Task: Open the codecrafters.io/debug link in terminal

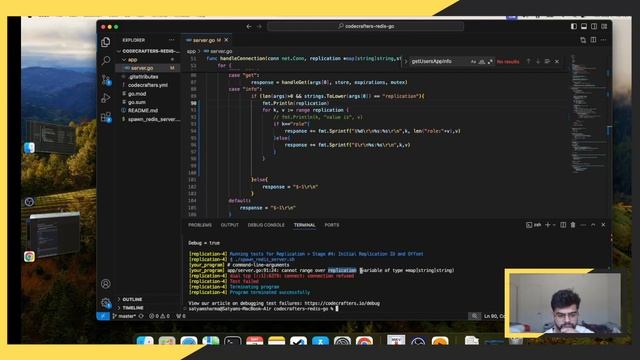Action: [342, 303]
